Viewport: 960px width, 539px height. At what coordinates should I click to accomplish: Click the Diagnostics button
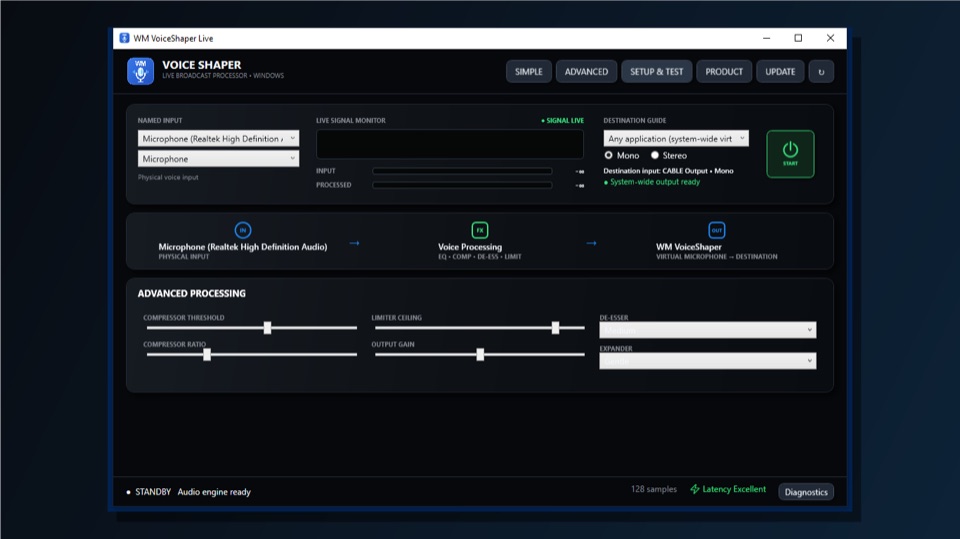pos(806,492)
